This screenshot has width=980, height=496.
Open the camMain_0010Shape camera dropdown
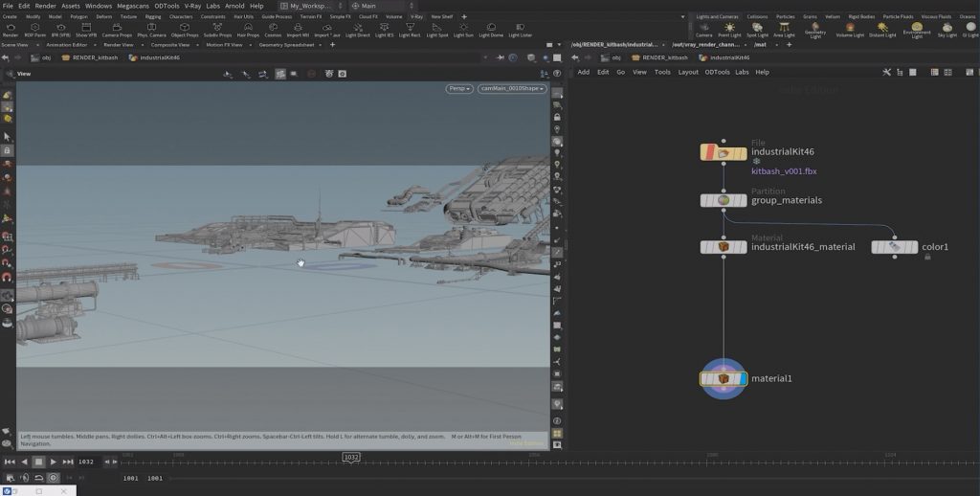click(x=513, y=89)
